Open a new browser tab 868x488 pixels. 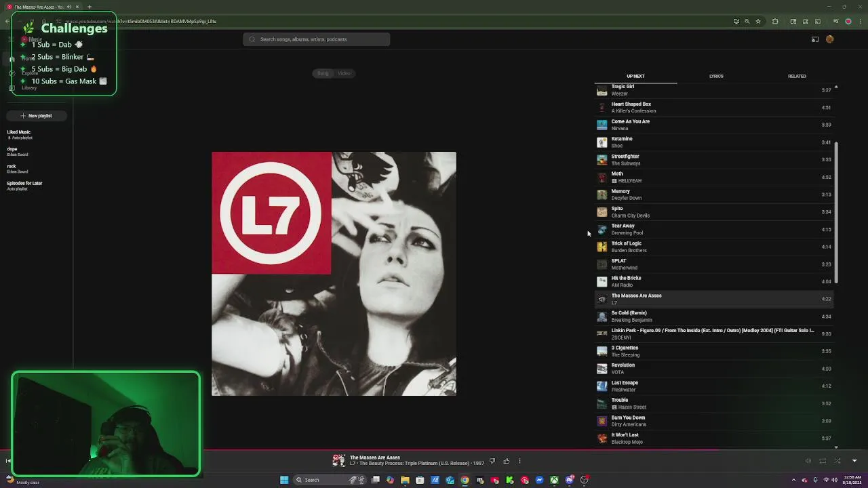(89, 7)
